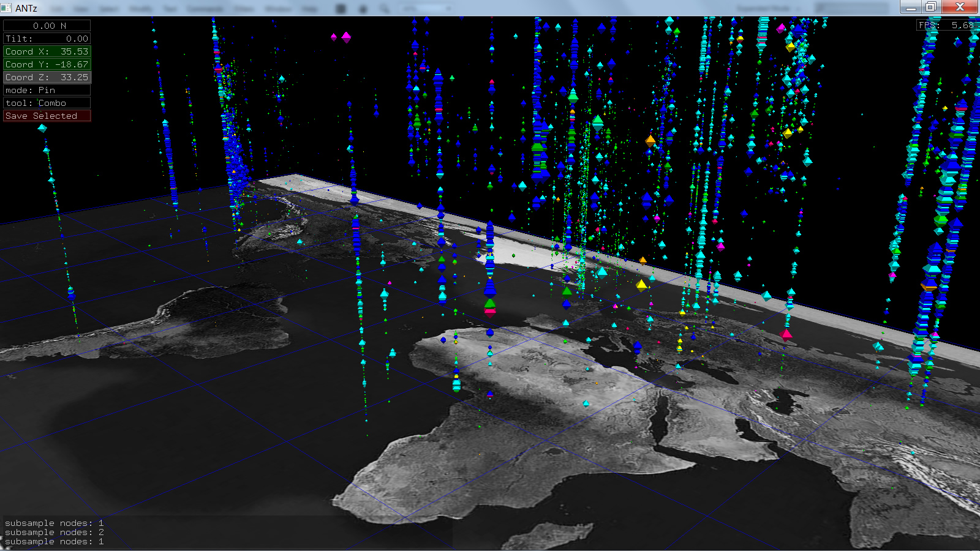Click the ANTz application icon in title bar

pos(7,8)
